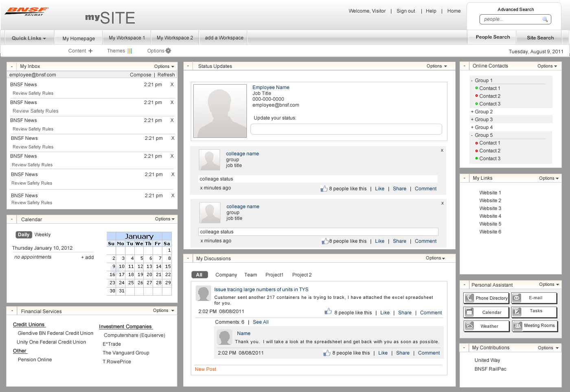Dismiss second colleague status with its X
Screen dimensions: 570x392
click(x=443, y=203)
